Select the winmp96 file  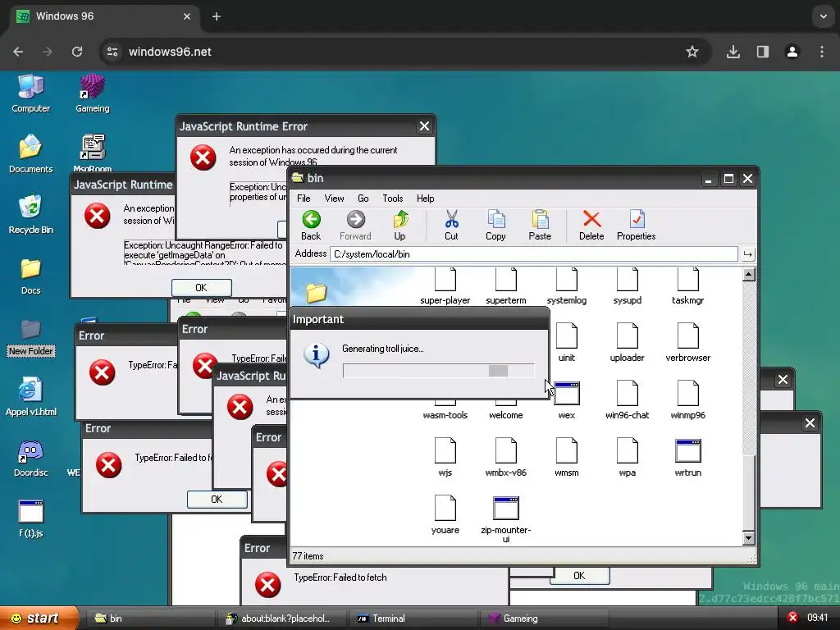click(688, 400)
